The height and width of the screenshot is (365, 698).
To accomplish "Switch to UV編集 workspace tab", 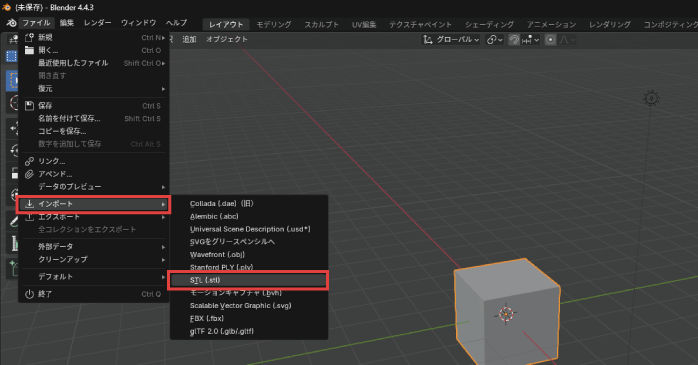I will [364, 24].
